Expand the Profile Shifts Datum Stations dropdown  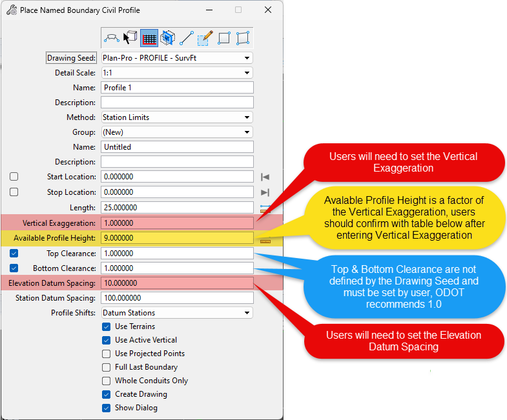click(x=177, y=313)
